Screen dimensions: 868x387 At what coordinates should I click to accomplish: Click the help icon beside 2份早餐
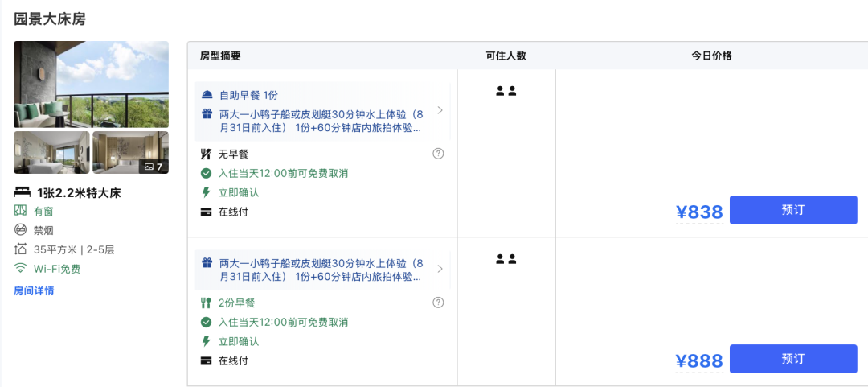438,303
